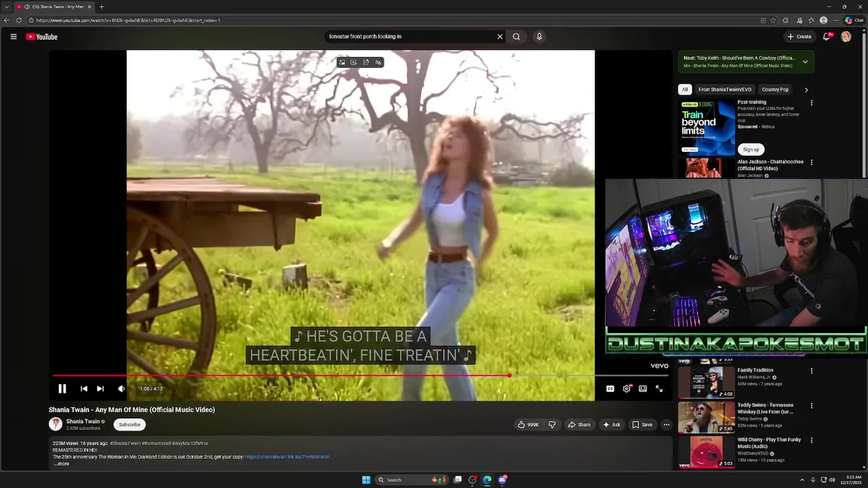The height and width of the screenshot is (488, 868).
Task: Show more filter chips with arrow
Action: click(x=806, y=89)
